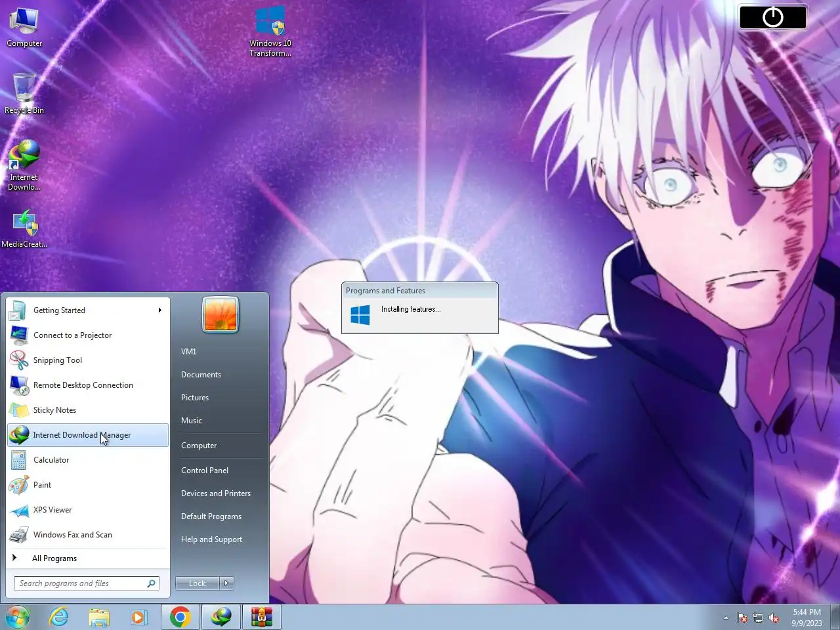The height and width of the screenshot is (630, 840).
Task: Open the Computer desktop icon
Action: [x=24, y=28]
